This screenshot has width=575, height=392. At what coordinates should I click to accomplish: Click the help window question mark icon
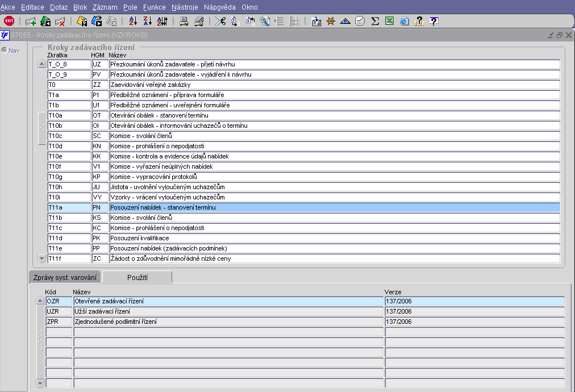point(434,21)
